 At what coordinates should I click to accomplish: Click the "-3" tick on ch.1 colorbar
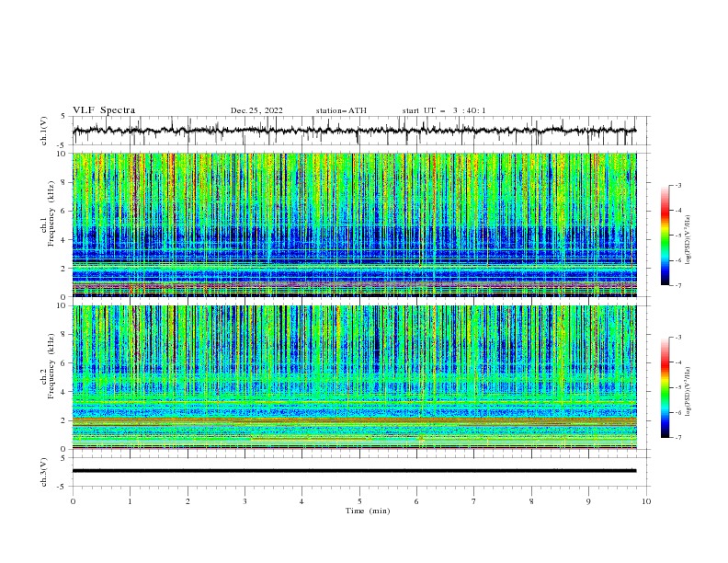tap(678, 185)
